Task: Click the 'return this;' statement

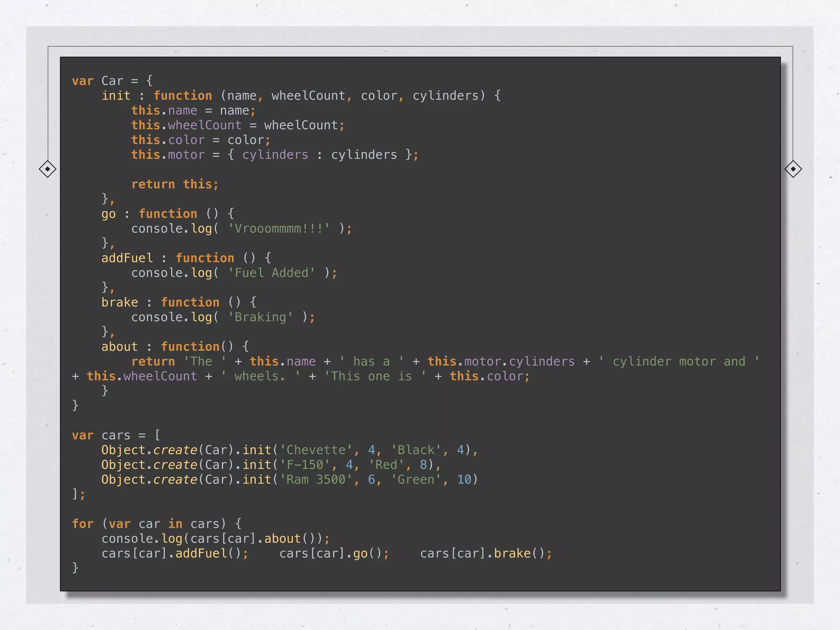Action: point(175,184)
